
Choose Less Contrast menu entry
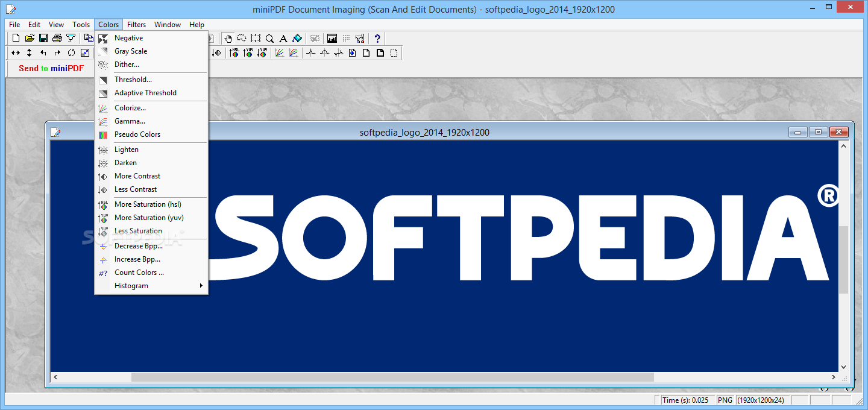point(151,189)
